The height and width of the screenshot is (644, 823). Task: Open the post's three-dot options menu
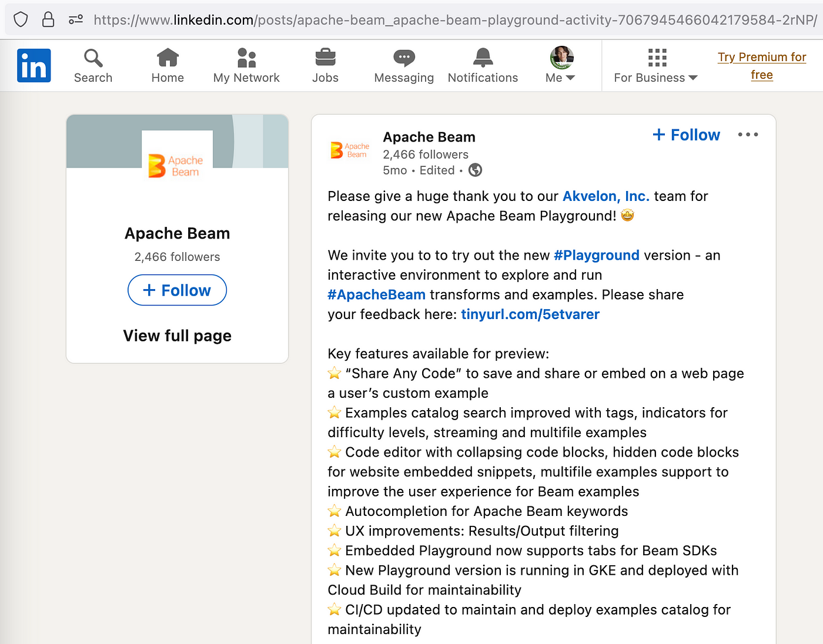(748, 135)
